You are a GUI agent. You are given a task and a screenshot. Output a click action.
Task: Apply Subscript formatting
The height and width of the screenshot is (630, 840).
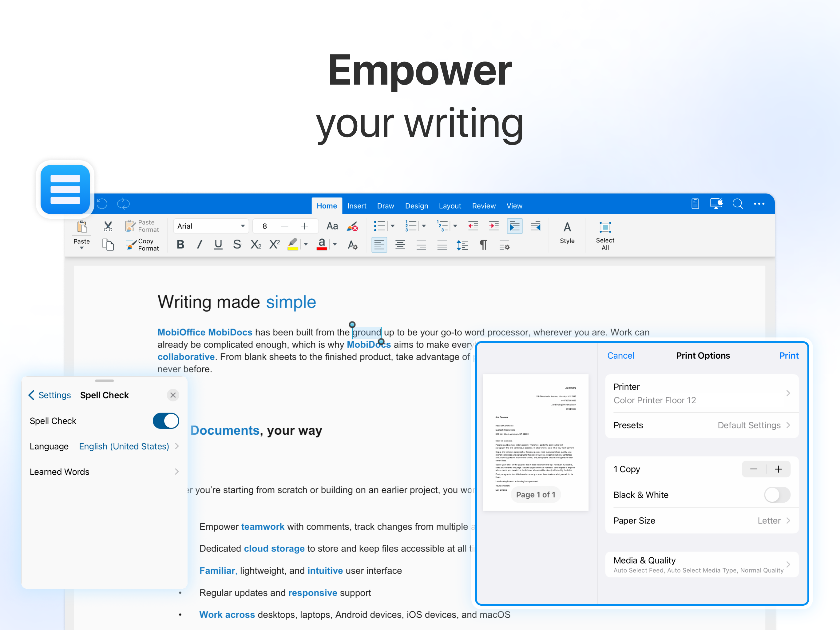[x=256, y=245]
